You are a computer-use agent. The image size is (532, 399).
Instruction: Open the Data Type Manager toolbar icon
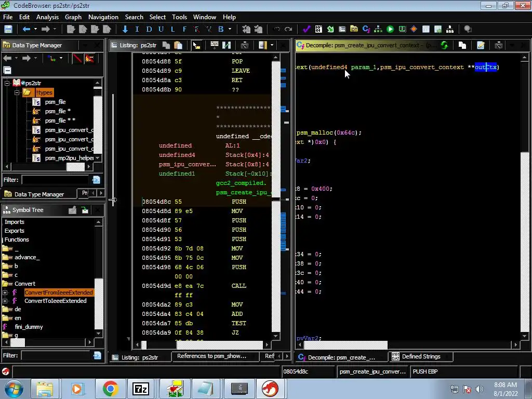[354, 29]
